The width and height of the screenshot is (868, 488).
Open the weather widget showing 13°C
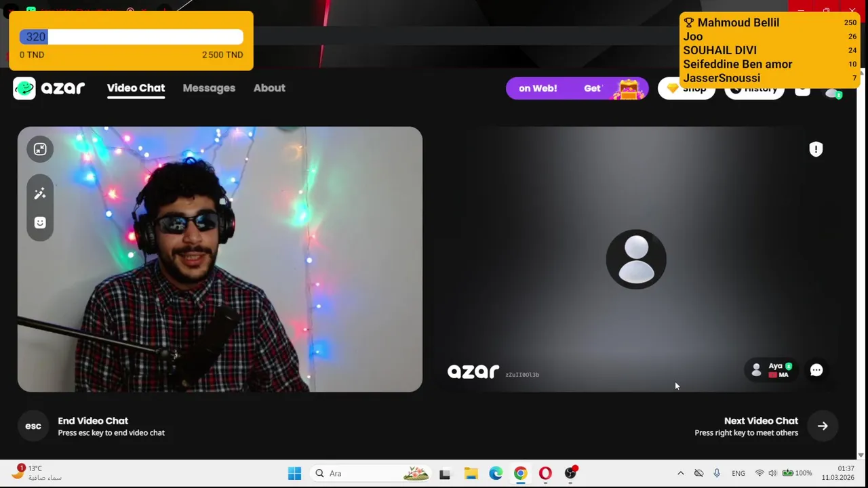(x=37, y=472)
